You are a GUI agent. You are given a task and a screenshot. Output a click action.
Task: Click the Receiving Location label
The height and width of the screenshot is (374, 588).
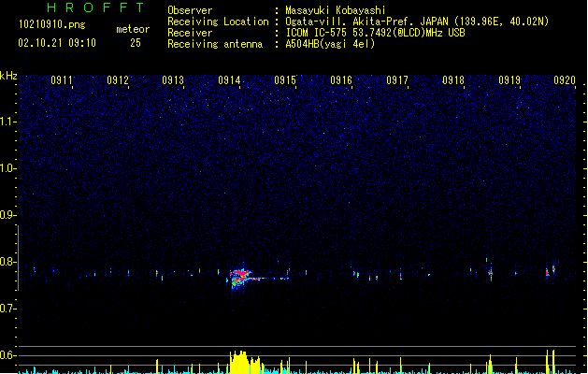coord(218,22)
